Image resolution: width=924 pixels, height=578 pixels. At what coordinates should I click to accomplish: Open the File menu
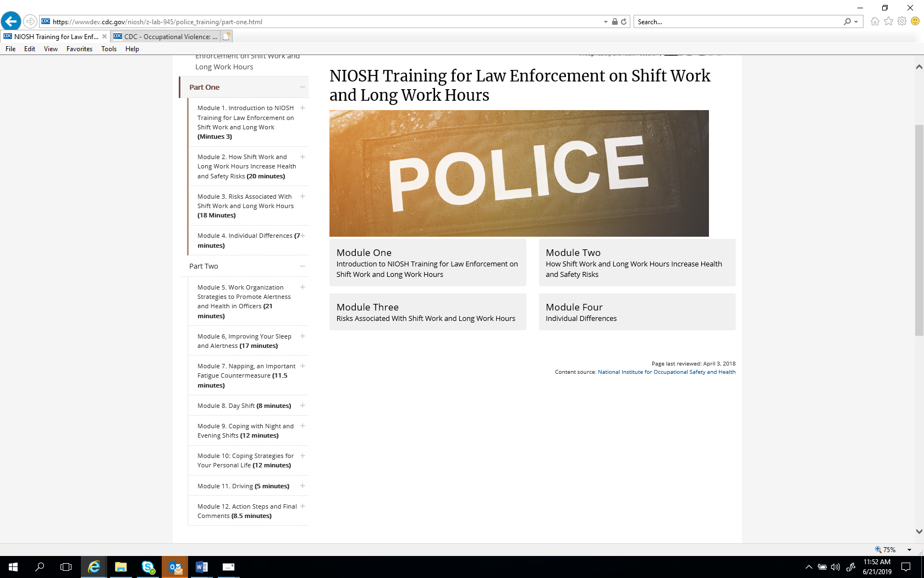pyautogui.click(x=10, y=49)
